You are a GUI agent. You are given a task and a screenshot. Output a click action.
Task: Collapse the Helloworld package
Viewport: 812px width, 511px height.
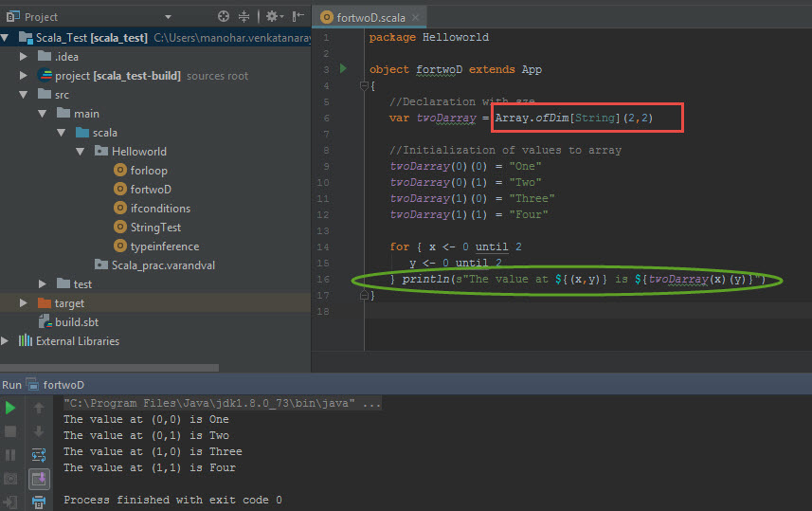81,152
